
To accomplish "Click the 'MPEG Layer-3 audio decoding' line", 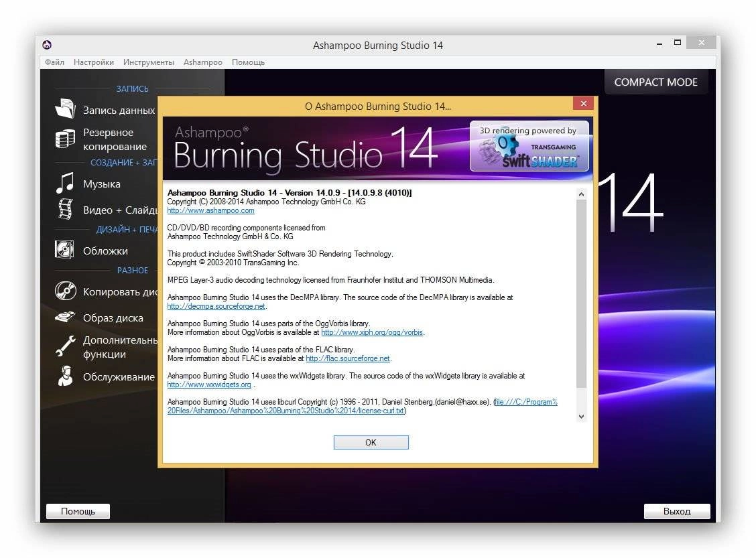I will coord(331,280).
